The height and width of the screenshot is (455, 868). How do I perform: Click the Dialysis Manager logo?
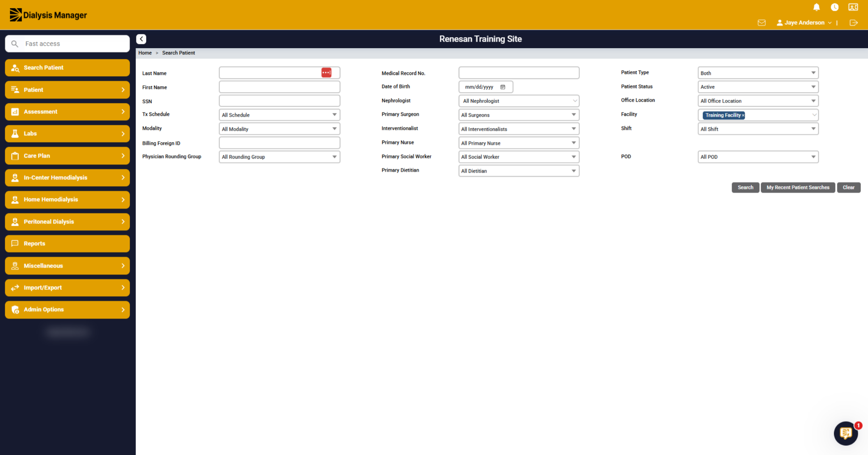coord(48,15)
